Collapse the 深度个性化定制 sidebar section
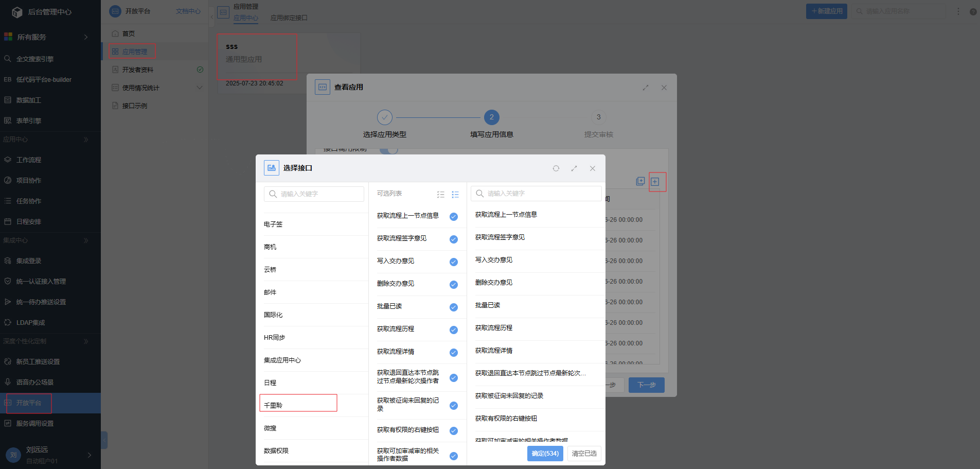980x469 pixels. click(x=86, y=341)
